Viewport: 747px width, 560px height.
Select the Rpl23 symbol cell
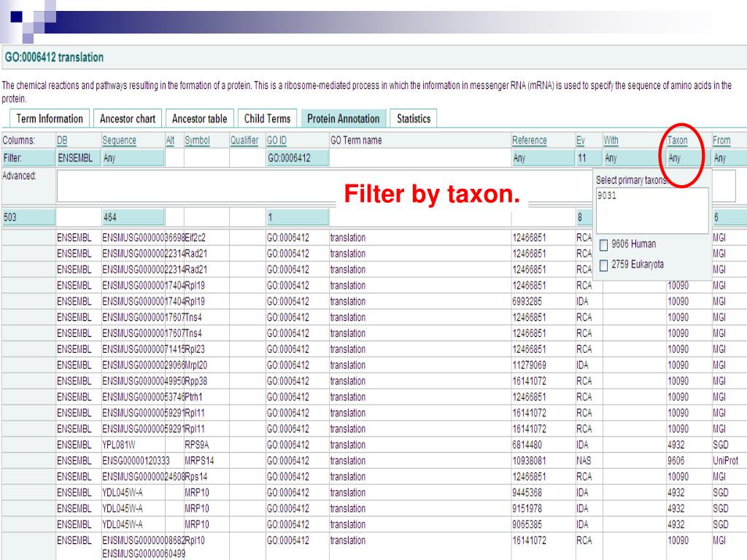point(194,349)
